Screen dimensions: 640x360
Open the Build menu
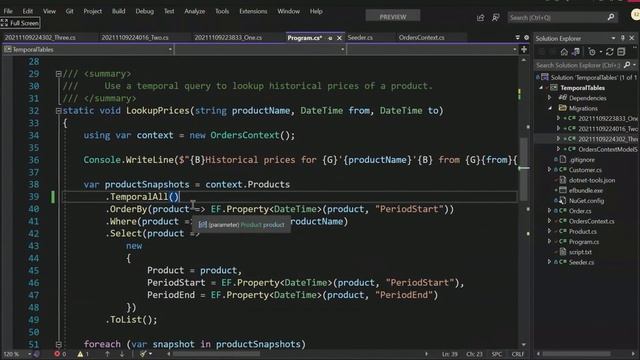click(x=118, y=11)
